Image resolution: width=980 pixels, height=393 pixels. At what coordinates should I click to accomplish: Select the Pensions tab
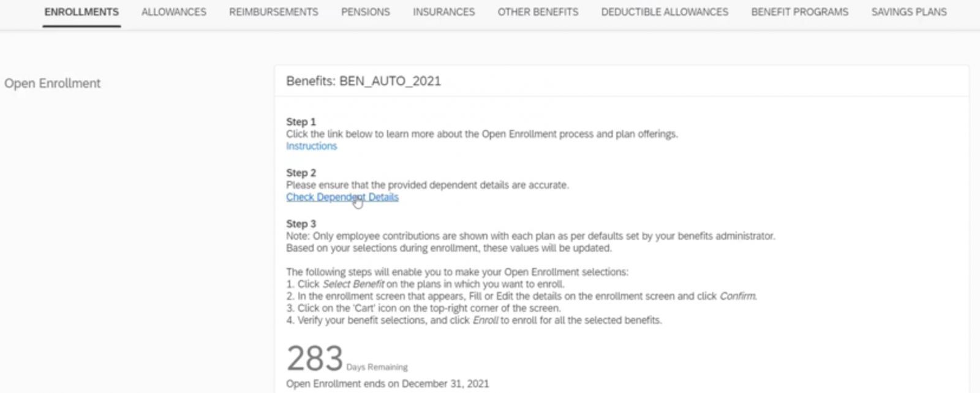pos(366,12)
